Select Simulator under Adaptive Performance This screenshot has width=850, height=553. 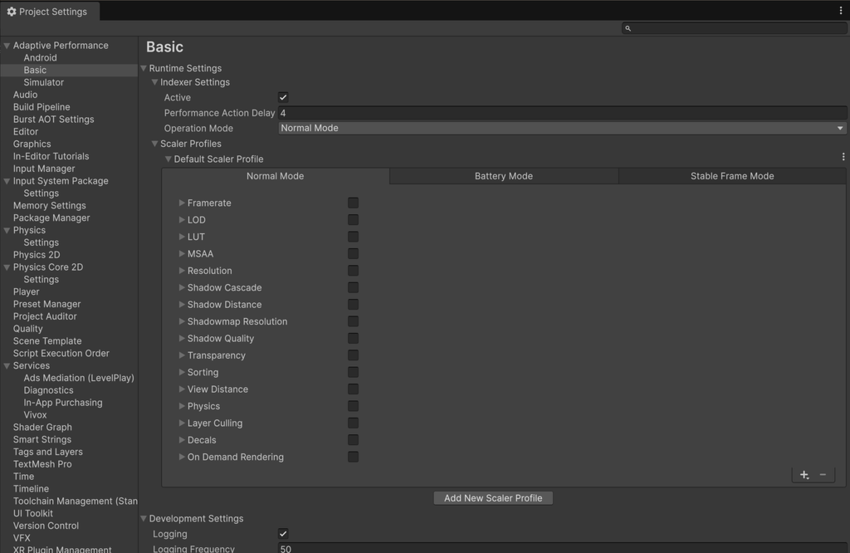[x=43, y=82]
